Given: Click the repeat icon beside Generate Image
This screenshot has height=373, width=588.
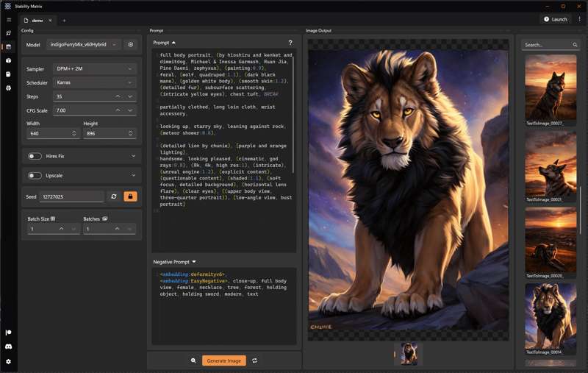Looking at the screenshot, I should coord(254,360).
